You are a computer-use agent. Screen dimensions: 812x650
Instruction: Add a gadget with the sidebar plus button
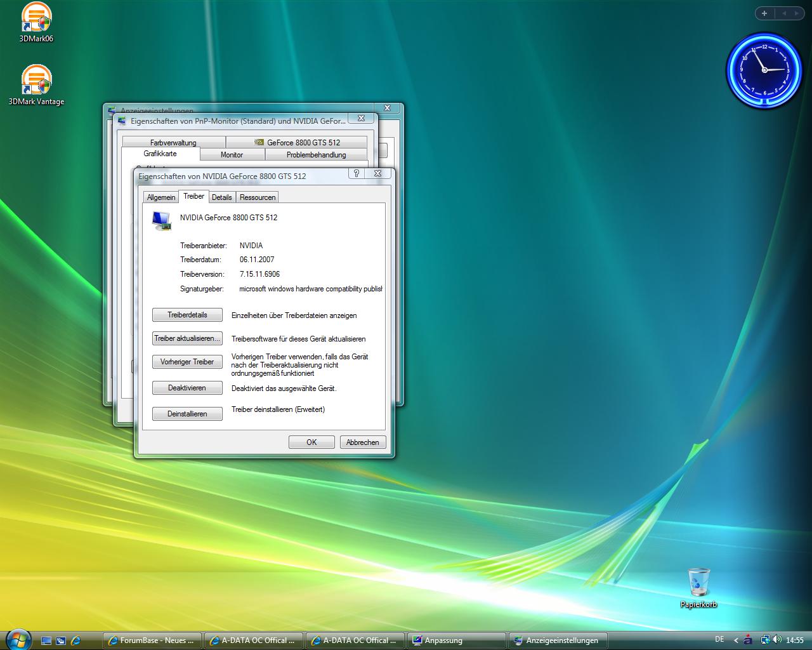764,13
